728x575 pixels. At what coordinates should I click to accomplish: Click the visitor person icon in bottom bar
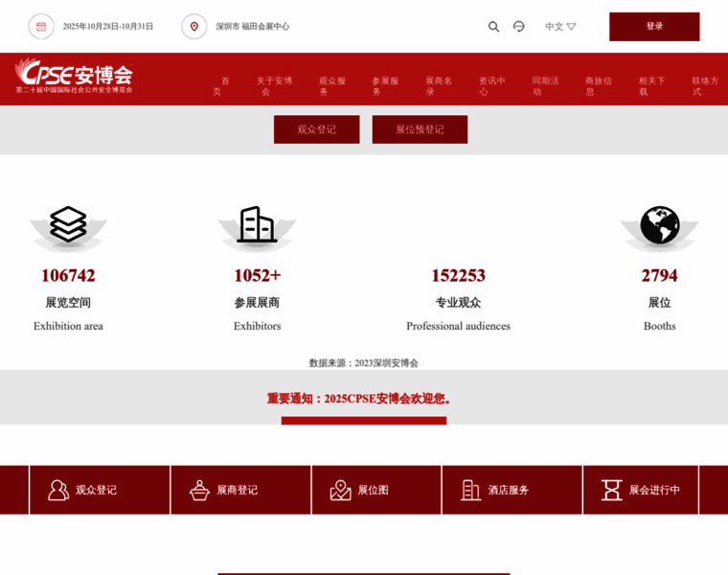(58, 490)
